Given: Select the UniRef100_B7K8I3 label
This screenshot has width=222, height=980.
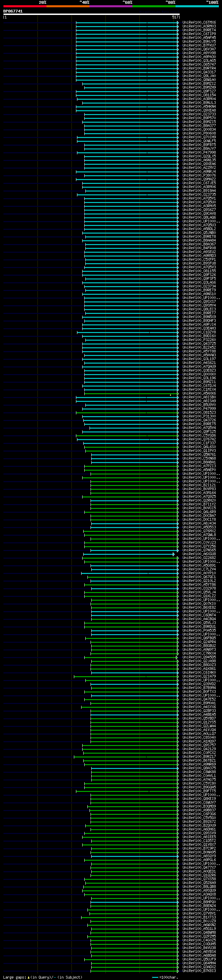Looking at the screenshot, I should click(x=199, y=971).
